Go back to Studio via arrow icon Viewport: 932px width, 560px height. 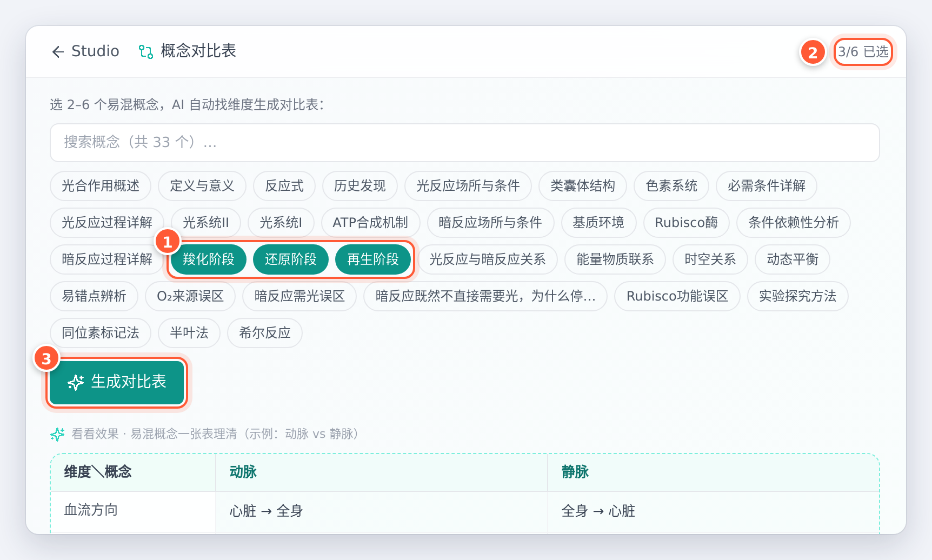click(58, 51)
